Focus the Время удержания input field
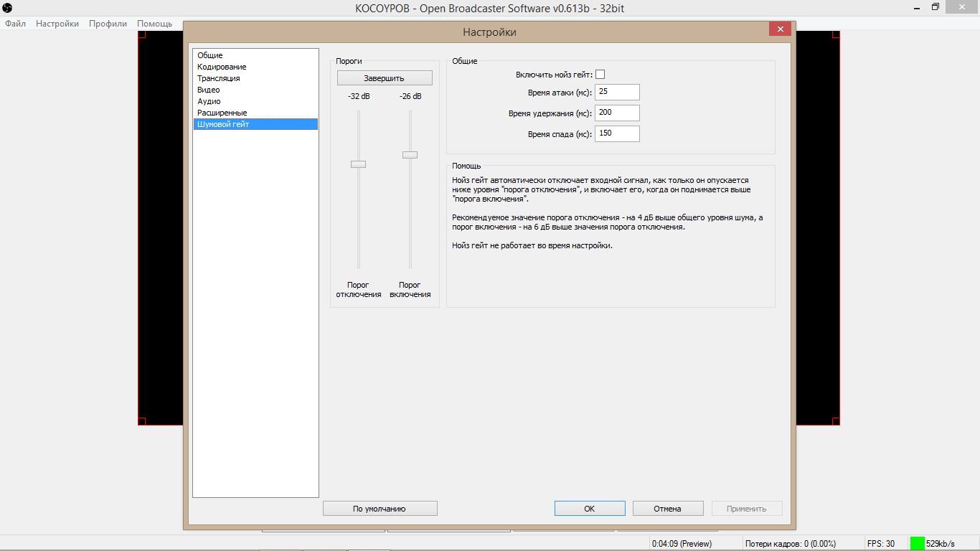The width and height of the screenshot is (980, 551). pos(617,113)
